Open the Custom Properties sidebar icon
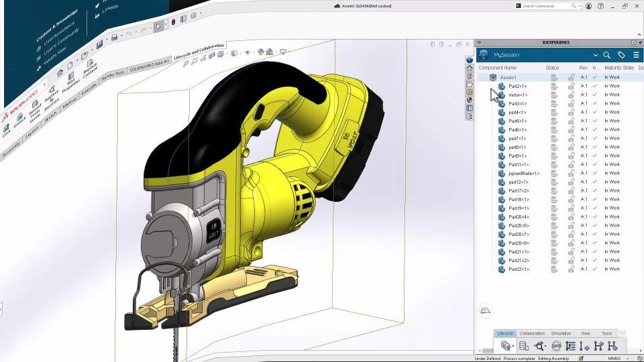This screenshot has width=644, height=362. click(x=470, y=109)
